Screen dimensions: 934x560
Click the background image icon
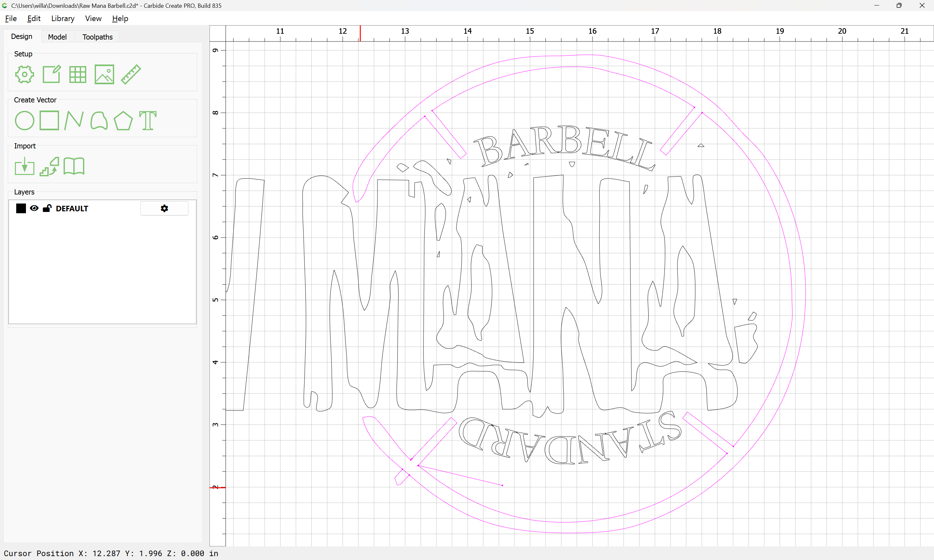[104, 74]
